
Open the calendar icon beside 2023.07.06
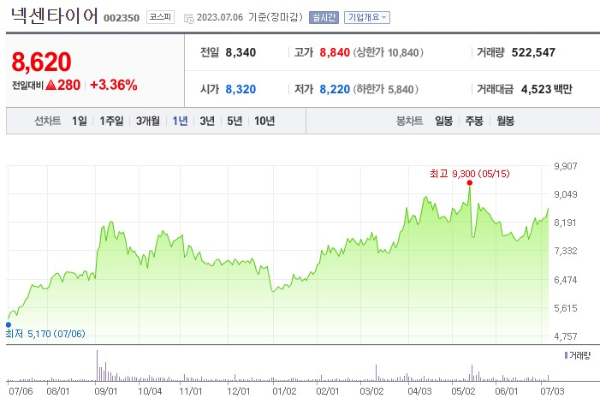pos(189,18)
